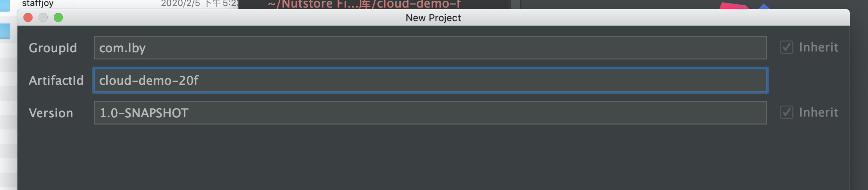The height and width of the screenshot is (190, 868).
Task: Close the New Project dialog with red button
Action: pos(28,17)
